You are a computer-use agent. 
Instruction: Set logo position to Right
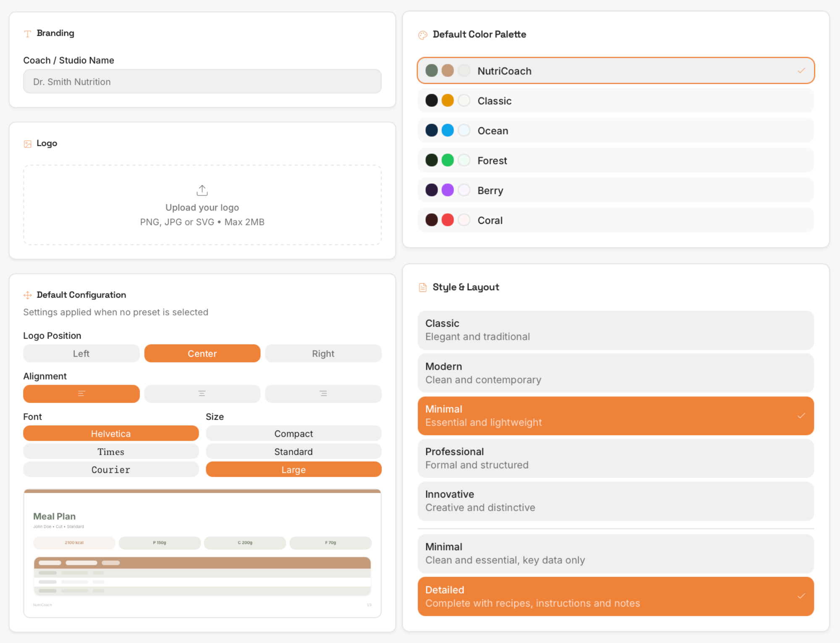[x=323, y=353]
